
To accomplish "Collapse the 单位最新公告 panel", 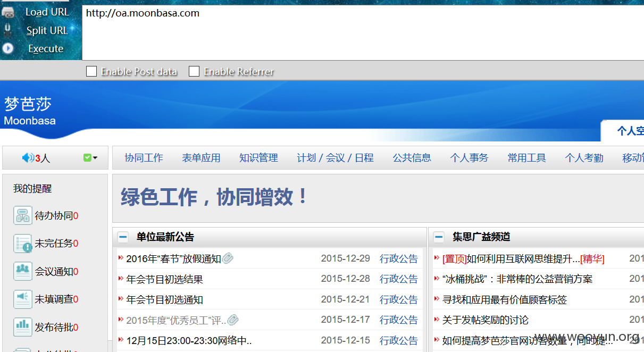I will (x=123, y=237).
